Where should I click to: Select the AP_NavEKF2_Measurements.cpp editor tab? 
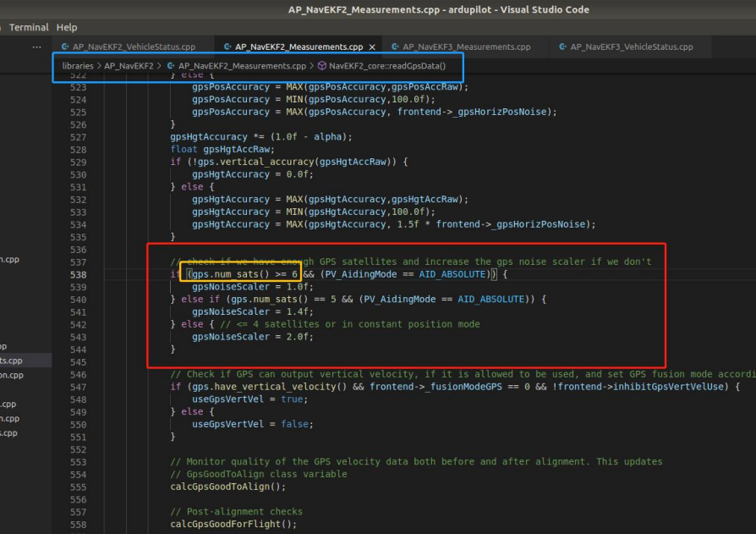tap(299, 47)
